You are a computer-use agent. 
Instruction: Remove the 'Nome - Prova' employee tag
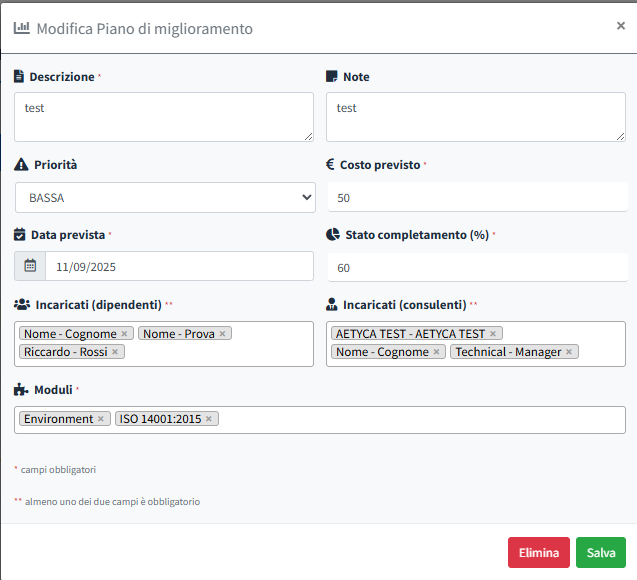(222, 334)
